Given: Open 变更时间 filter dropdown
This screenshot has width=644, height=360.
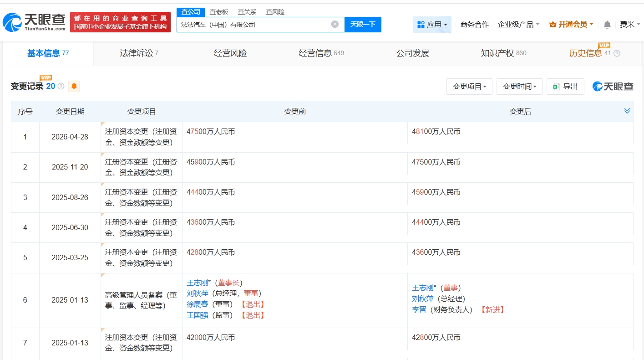Looking at the screenshot, I should (x=519, y=86).
